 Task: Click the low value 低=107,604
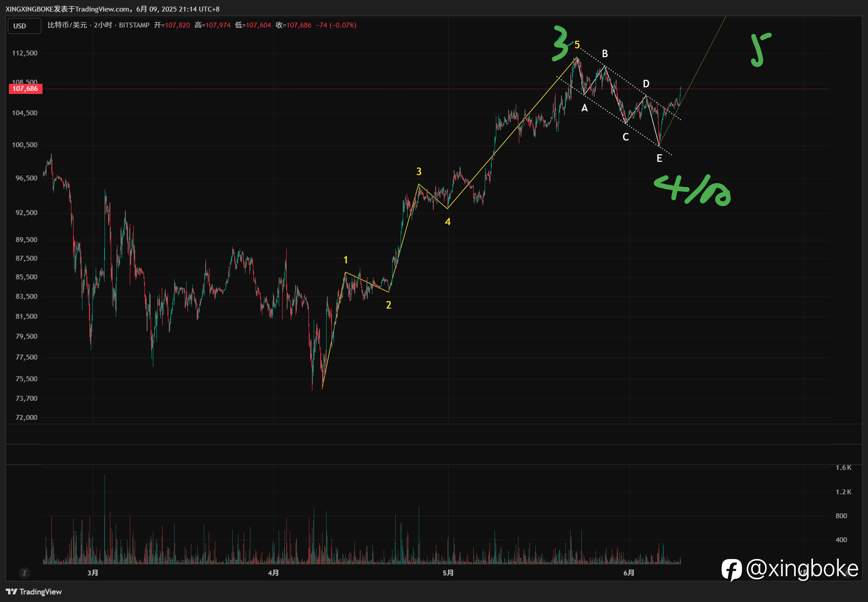[253, 25]
